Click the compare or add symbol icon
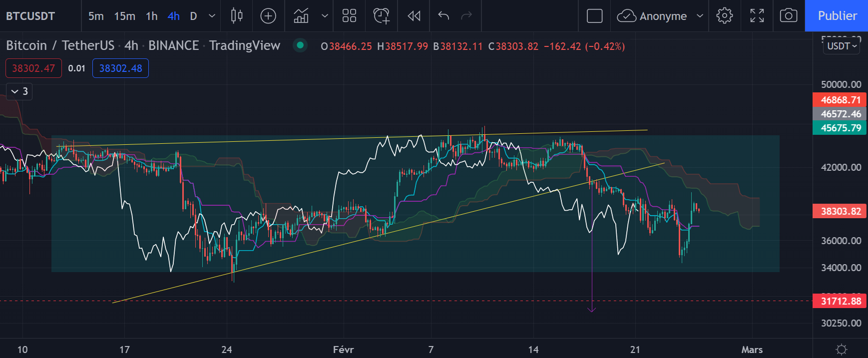868x358 pixels. pyautogui.click(x=268, y=16)
